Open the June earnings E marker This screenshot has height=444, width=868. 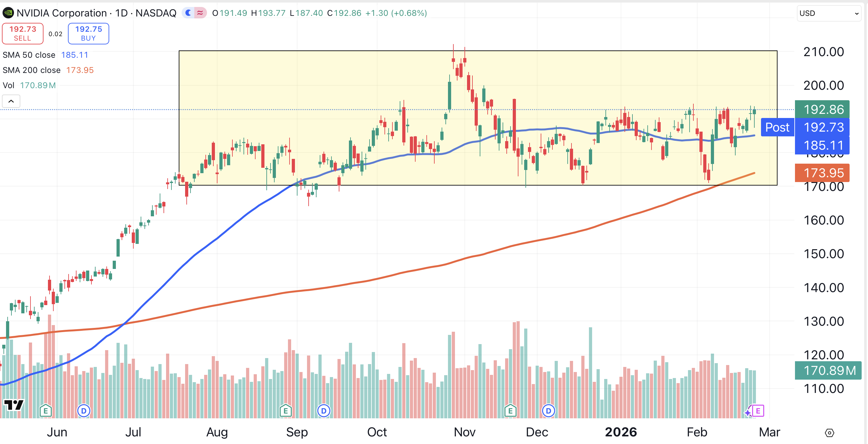[45, 411]
